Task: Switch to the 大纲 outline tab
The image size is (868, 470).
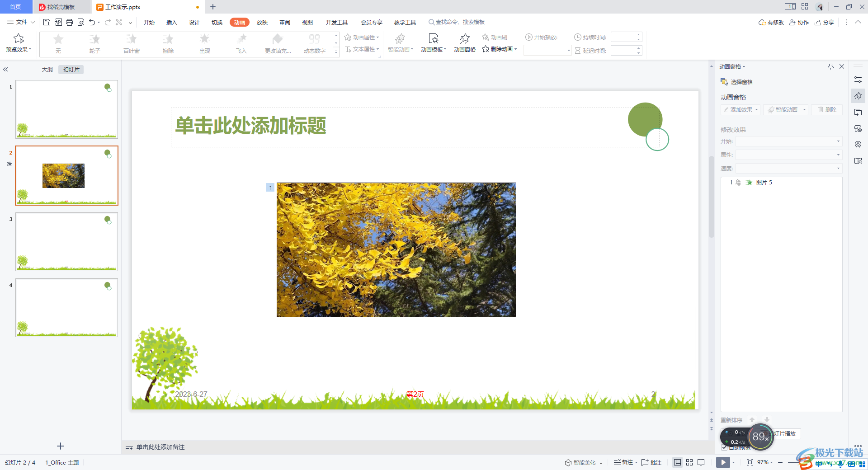Action: tap(47, 70)
